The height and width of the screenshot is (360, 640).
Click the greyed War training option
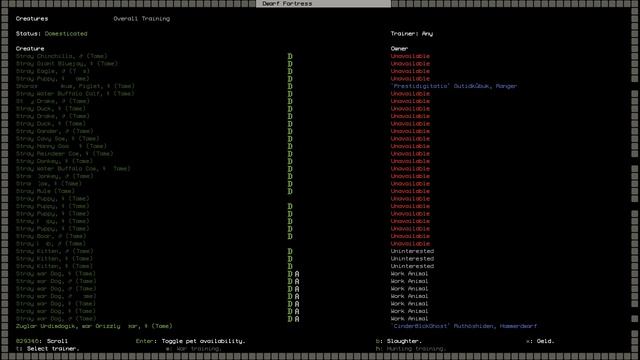[x=193, y=349]
